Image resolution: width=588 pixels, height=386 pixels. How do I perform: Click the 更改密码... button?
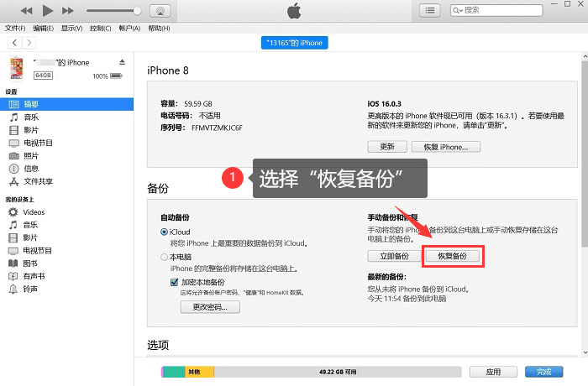210,307
